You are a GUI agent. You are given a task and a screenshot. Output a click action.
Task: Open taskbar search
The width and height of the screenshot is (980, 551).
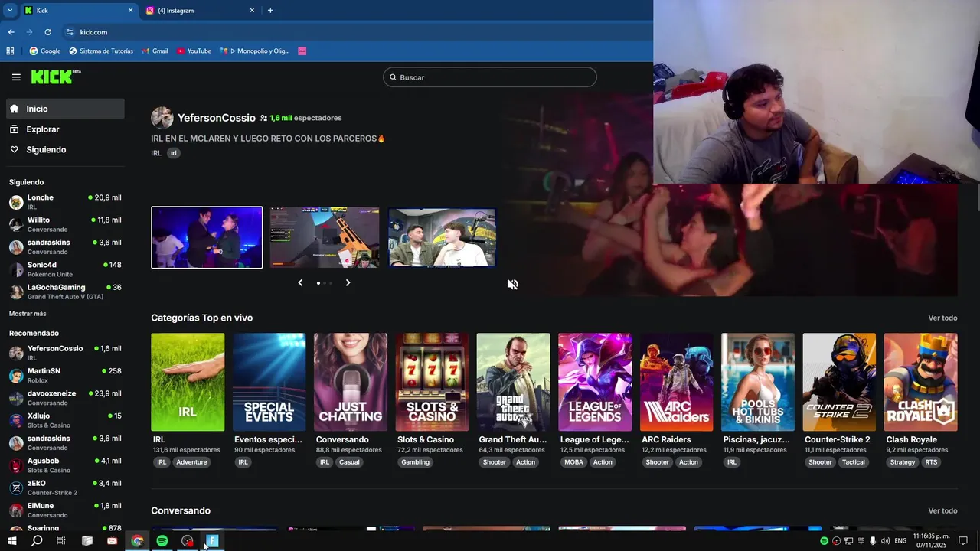(37, 541)
